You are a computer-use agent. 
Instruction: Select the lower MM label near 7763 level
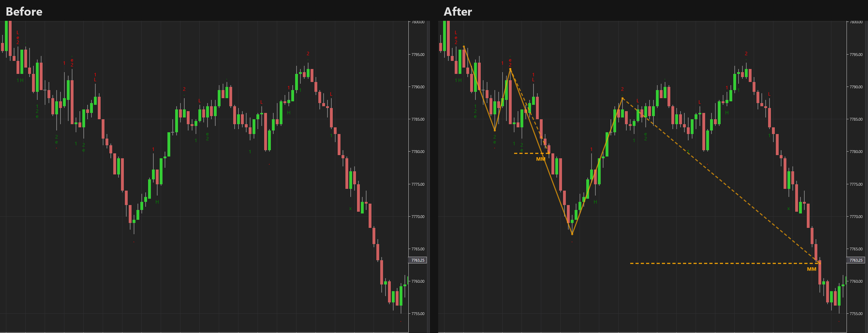point(811,269)
